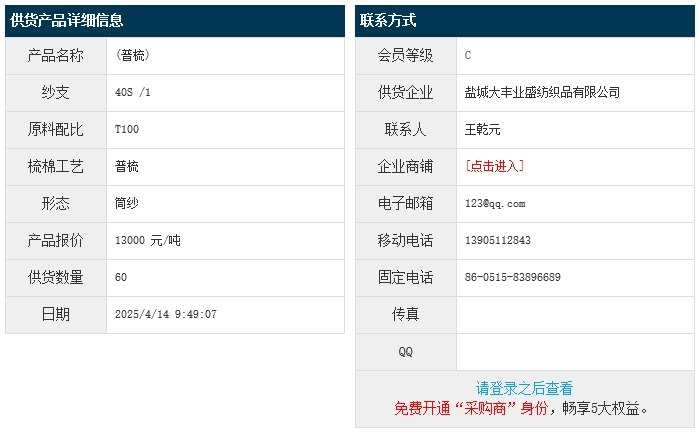The width and height of the screenshot is (700, 434).
Task: Click the raw material ratio value T100
Action: click(x=127, y=129)
